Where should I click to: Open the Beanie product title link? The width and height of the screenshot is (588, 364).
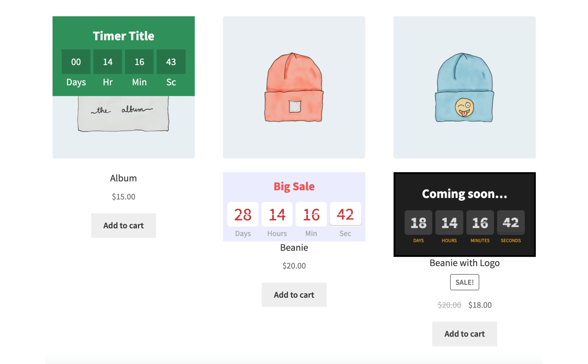pyautogui.click(x=294, y=247)
